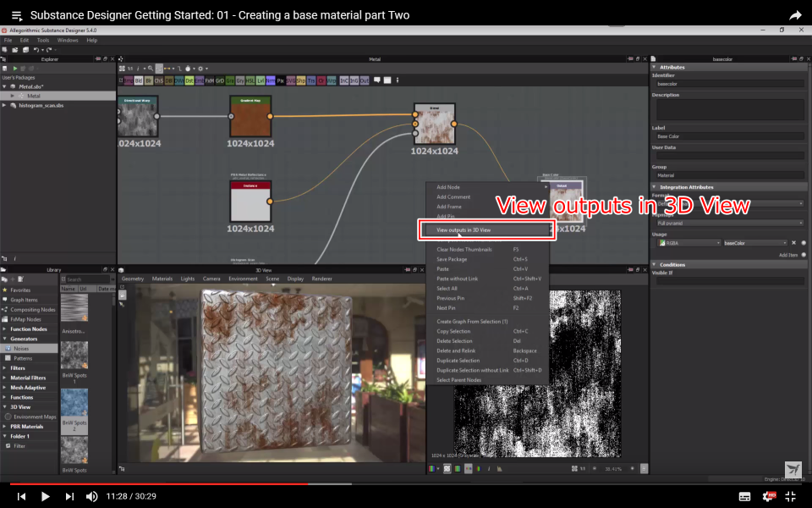This screenshot has width=812, height=508.
Task: Click the histogram icon in 2D view toolbar
Action: [x=499, y=468]
